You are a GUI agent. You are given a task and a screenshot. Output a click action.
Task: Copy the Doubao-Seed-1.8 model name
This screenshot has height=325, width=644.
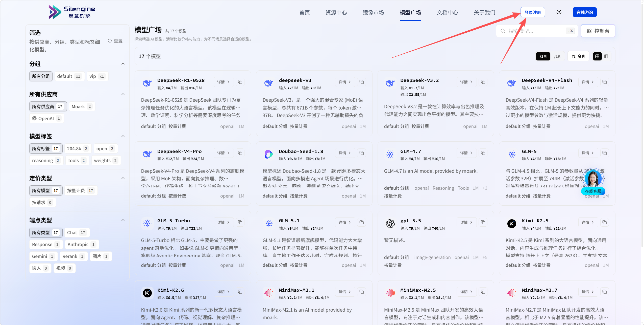pos(361,153)
